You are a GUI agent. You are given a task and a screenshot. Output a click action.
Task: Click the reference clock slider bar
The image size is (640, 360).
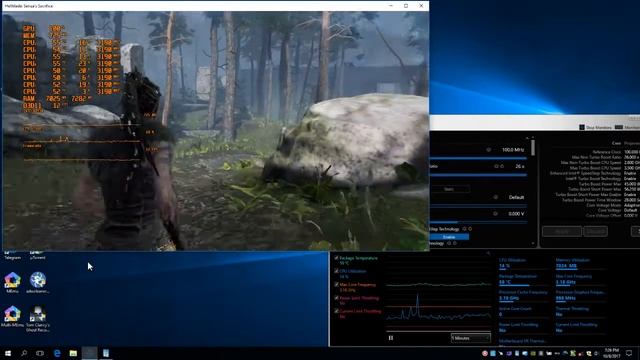point(478,158)
